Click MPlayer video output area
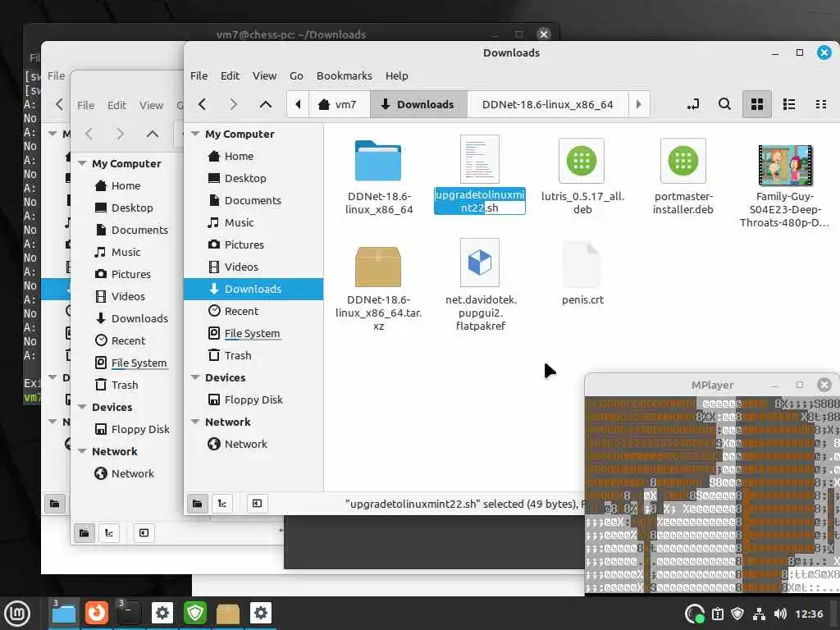 click(x=712, y=495)
